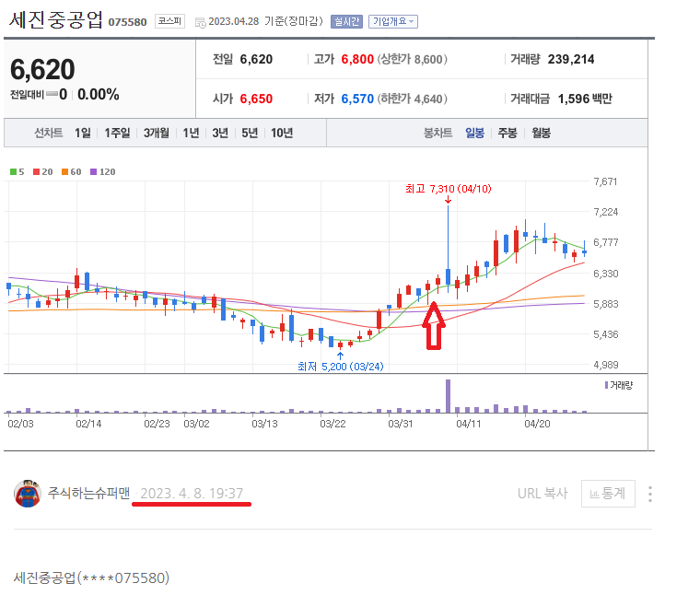Viewport: 700px width, 595px height.
Task: Click the 전일 6,620 previous close value
Action: 256,59
